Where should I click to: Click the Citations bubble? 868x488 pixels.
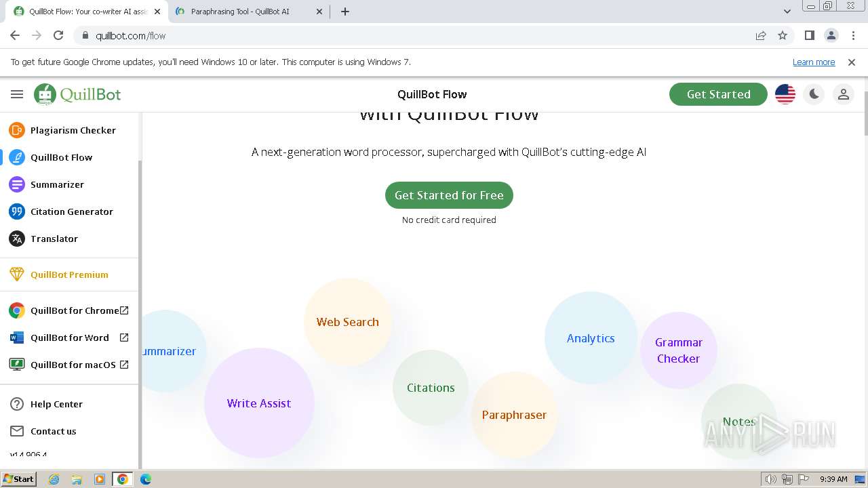pos(431,388)
